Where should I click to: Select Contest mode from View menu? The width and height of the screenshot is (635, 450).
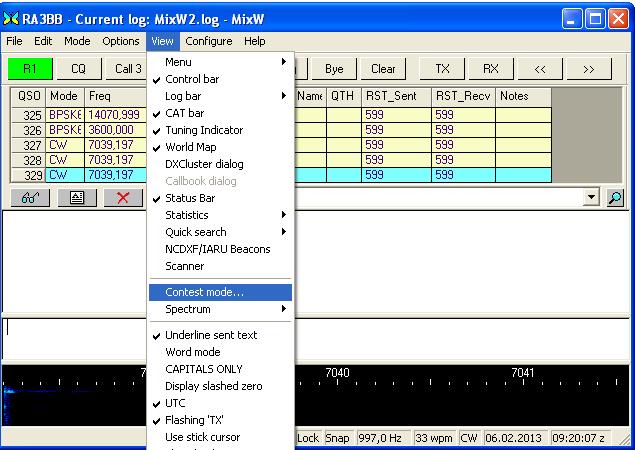pyautogui.click(x=204, y=292)
